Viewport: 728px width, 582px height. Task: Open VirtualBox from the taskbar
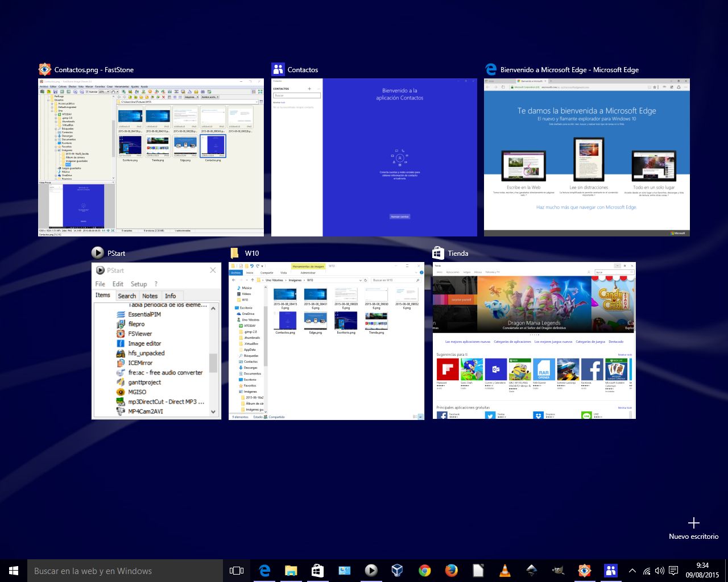click(398, 571)
